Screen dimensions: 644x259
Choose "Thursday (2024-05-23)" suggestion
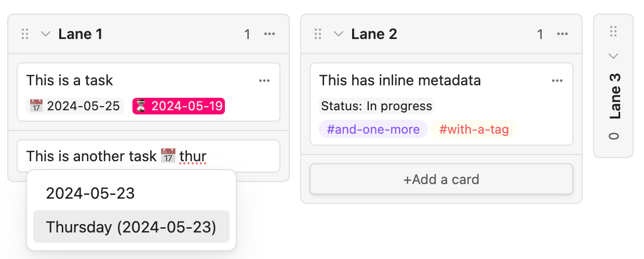(131, 227)
